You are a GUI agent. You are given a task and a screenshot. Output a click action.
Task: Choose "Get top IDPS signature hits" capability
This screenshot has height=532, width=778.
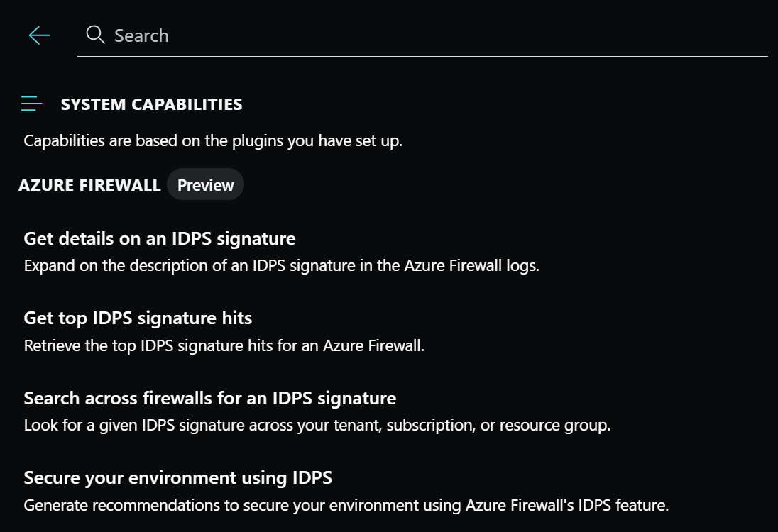point(138,318)
